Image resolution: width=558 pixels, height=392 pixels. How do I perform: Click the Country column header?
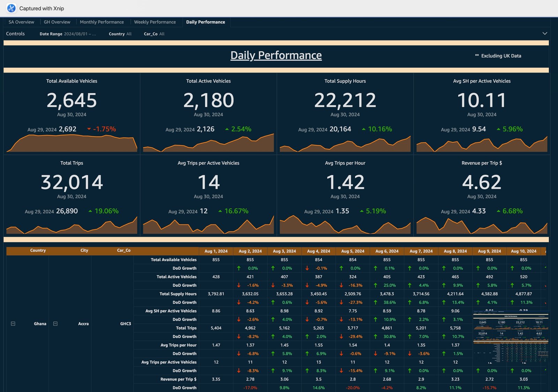point(38,251)
